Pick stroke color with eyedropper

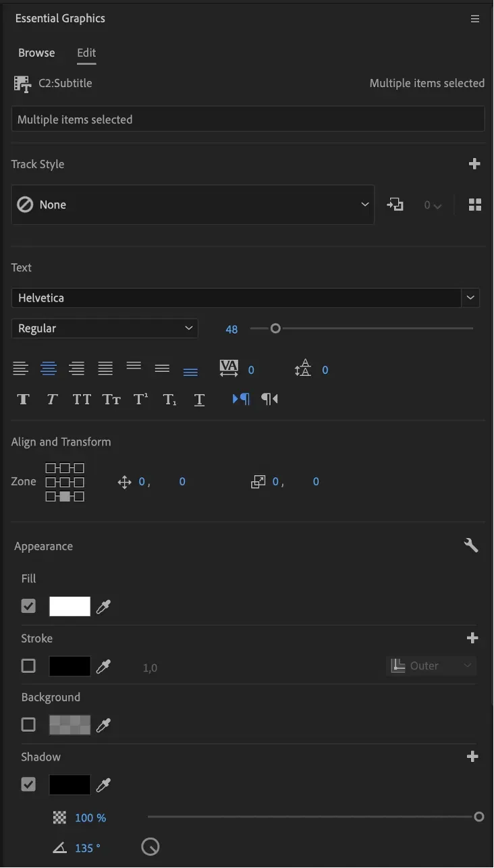point(103,667)
